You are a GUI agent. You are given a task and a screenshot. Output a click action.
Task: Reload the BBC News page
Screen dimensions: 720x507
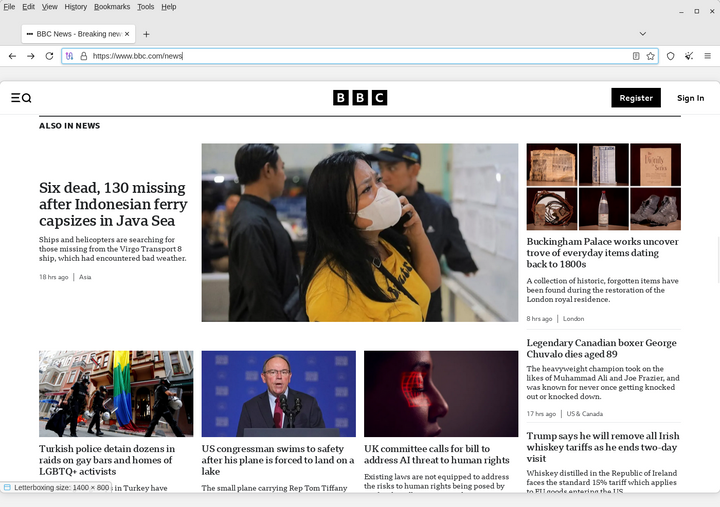tap(49, 56)
